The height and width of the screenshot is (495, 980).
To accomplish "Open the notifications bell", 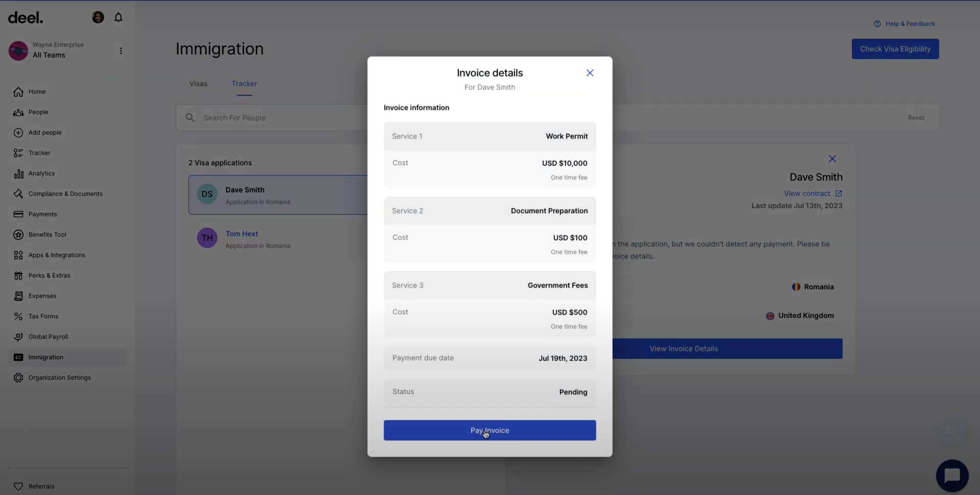I will pyautogui.click(x=118, y=17).
